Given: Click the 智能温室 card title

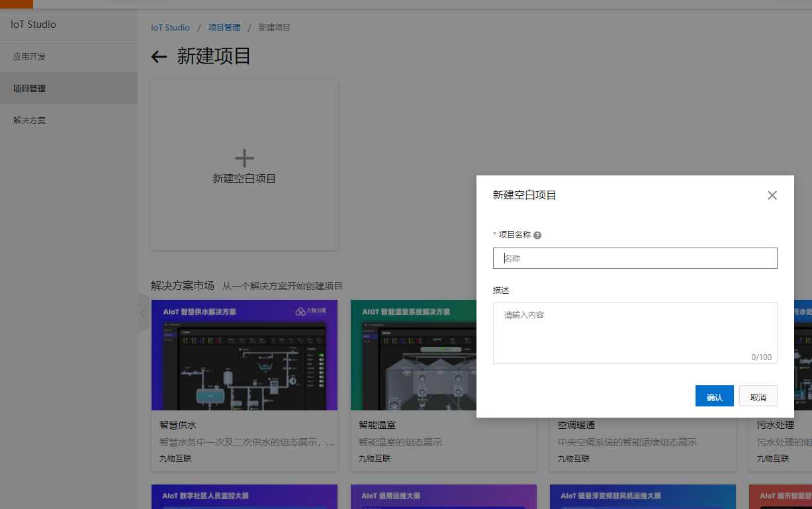Looking at the screenshot, I should pyautogui.click(x=377, y=425).
